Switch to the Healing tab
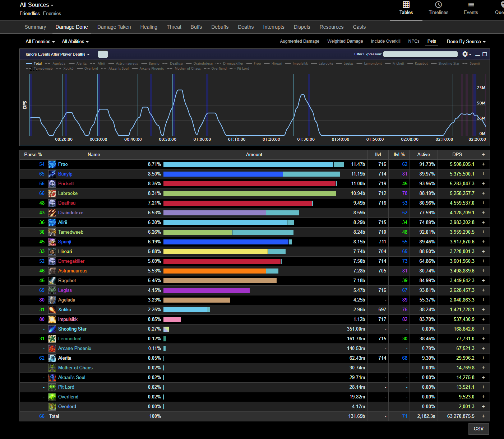Viewport: 504px width, 439px height. [x=149, y=27]
